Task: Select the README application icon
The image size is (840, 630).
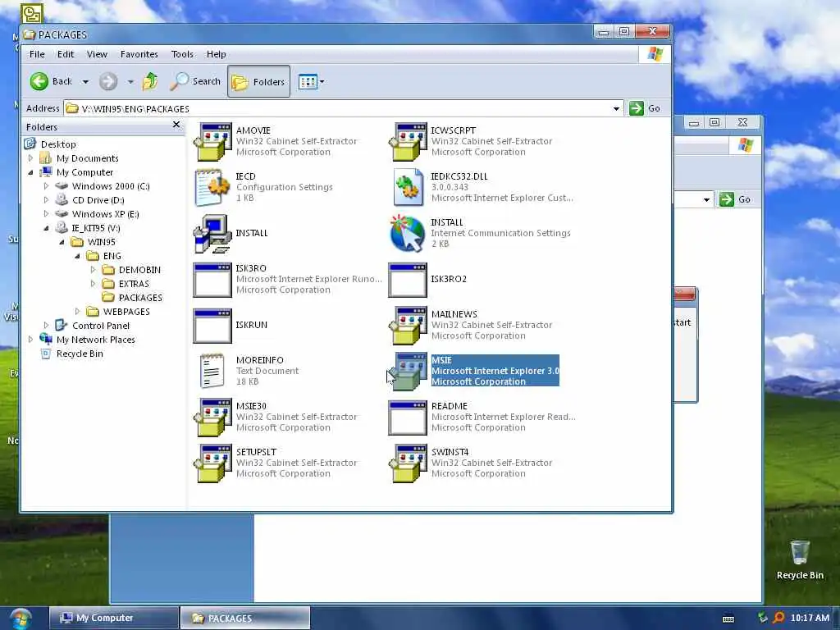Action: coord(408,418)
